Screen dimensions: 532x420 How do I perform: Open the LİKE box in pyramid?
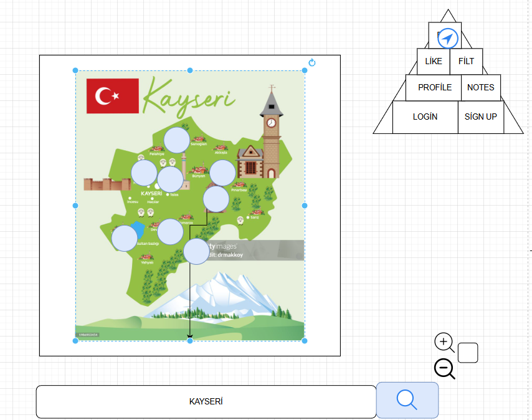(x=434, y=62)
